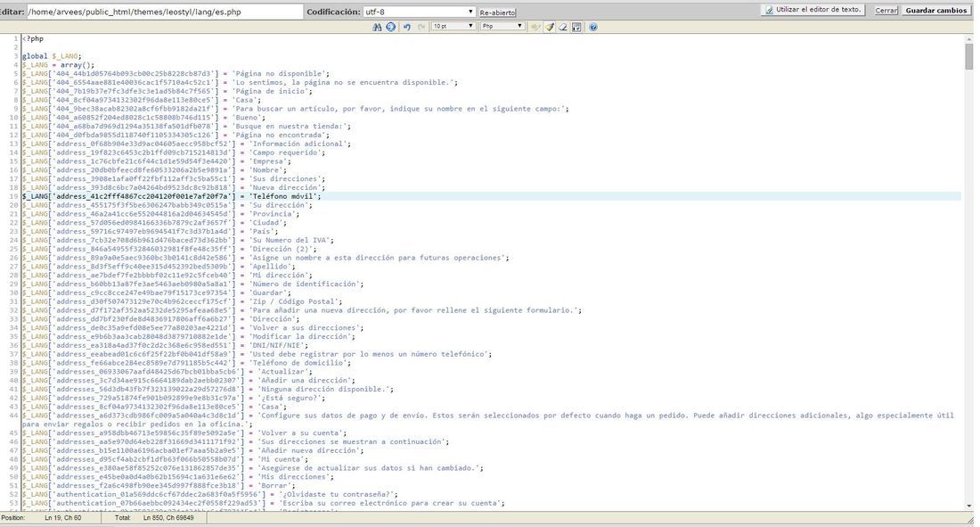Open the font size 10 pt dropdown
Screen dimensions: 980x527
point(453,26)
